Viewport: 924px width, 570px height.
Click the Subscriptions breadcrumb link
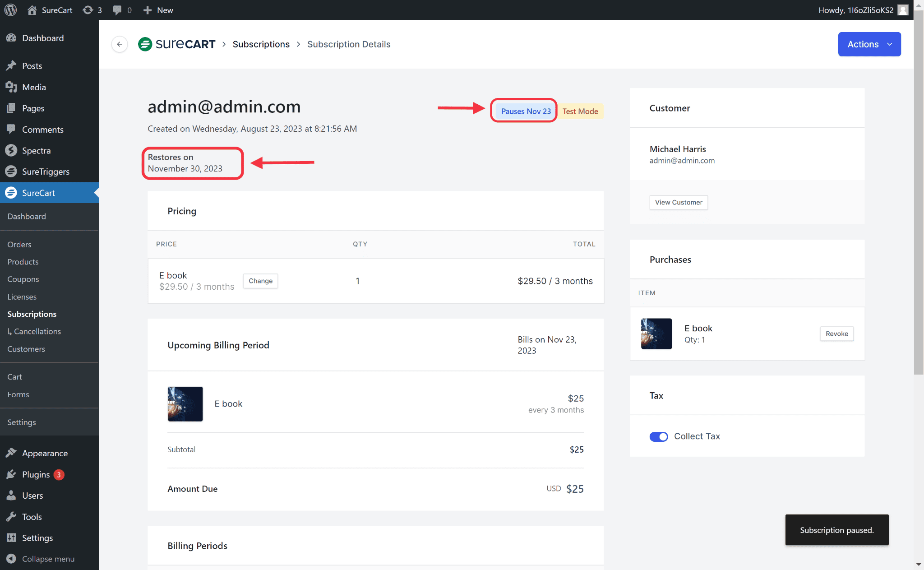pyautogui.click(x=261, y=44)
